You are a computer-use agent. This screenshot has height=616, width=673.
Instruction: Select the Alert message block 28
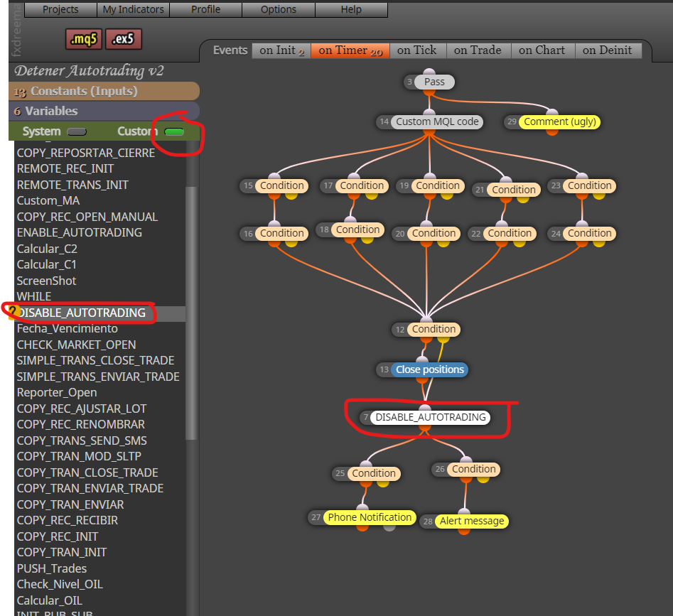[x=472, y=522]
